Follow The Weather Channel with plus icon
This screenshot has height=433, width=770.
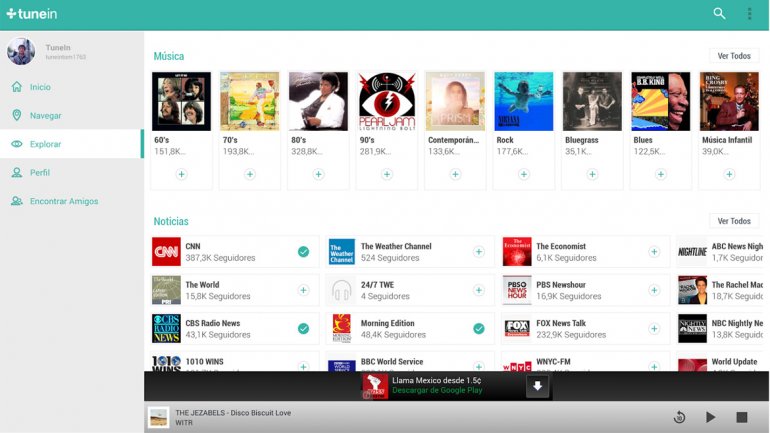click(x=479, y=252)
